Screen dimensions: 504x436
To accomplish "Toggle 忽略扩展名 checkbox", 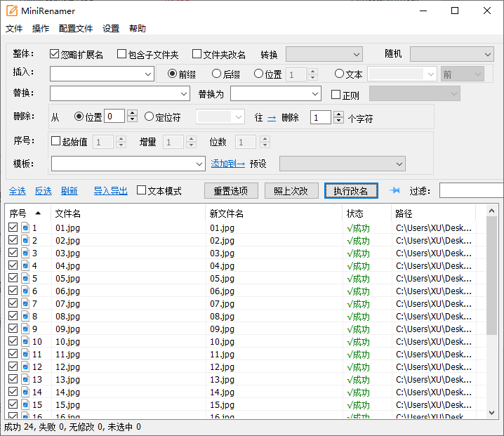I will point(54,53).
